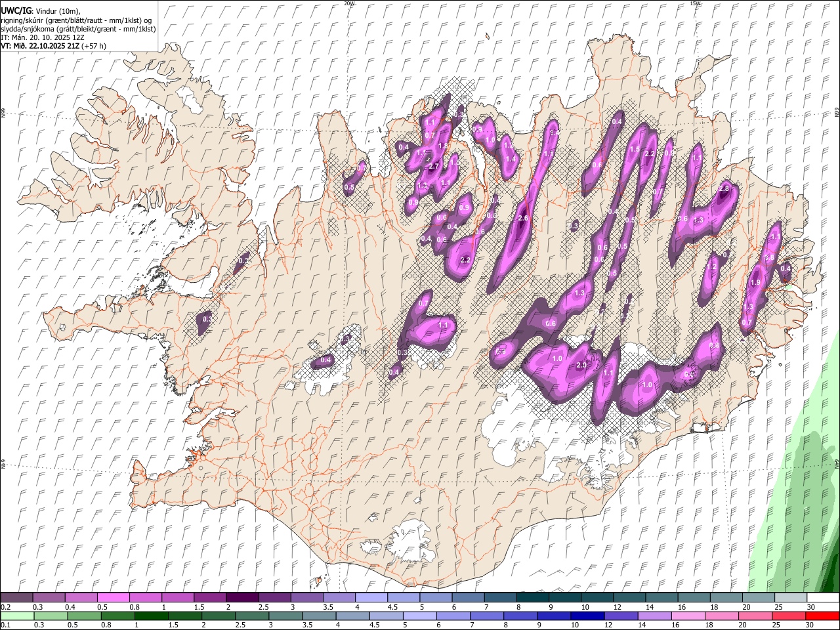This screenshot has height=630, width=840.
Task: Click the light pink rain swatch labeled 16
Action: pos(688,616)
